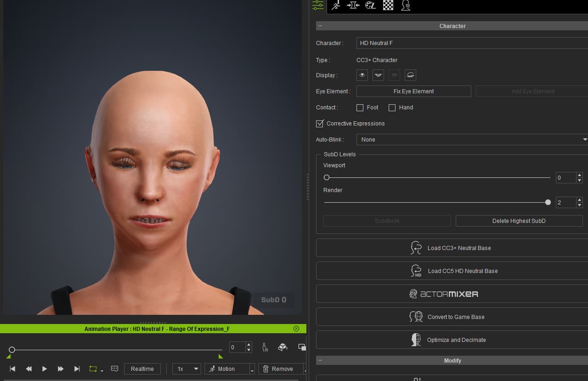This screenshot has width=588, height=381.
Task: Open the 1x playback speed dropdown
Action: 187,369
